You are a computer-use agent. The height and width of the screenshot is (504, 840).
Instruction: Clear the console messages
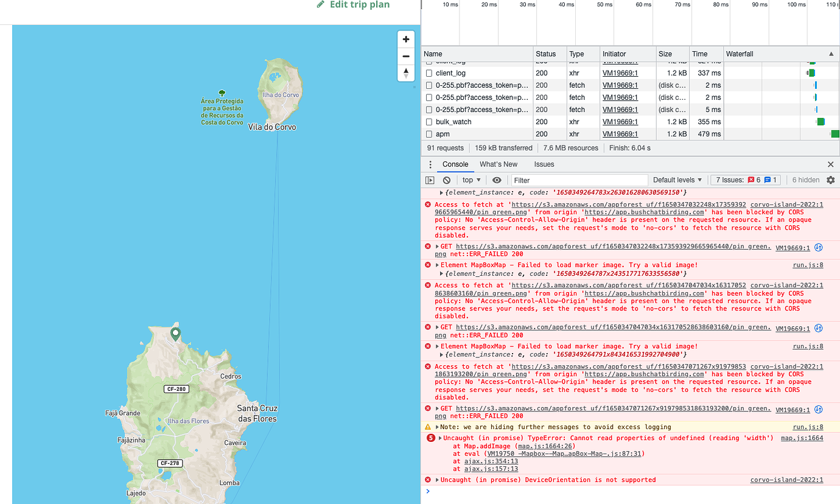coord(447,180)
